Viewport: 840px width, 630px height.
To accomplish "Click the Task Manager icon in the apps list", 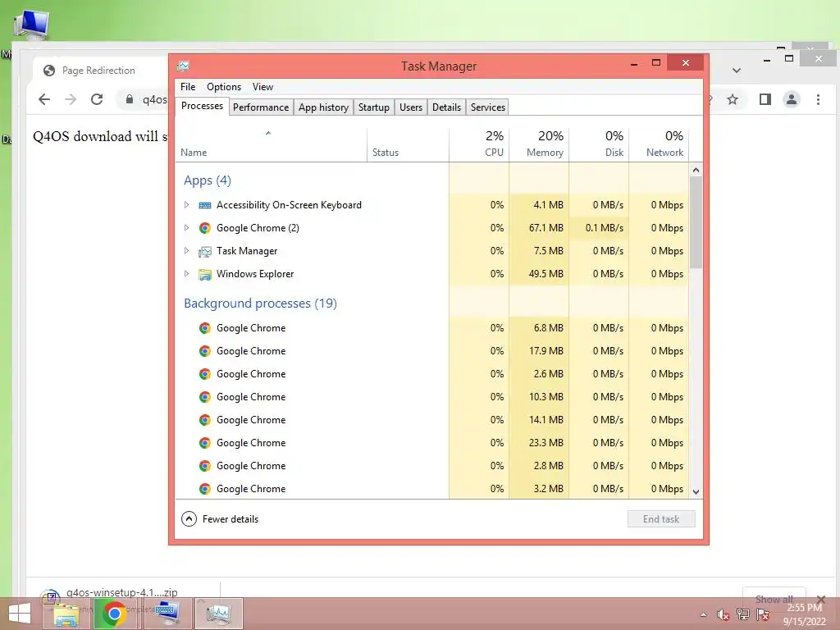I will 204,251.
